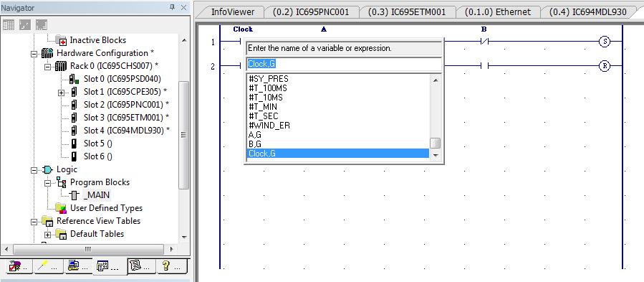Switch to the InfoViewer tab
The width and height of the screenshot is (644, 282).
[x=233, y=12]
